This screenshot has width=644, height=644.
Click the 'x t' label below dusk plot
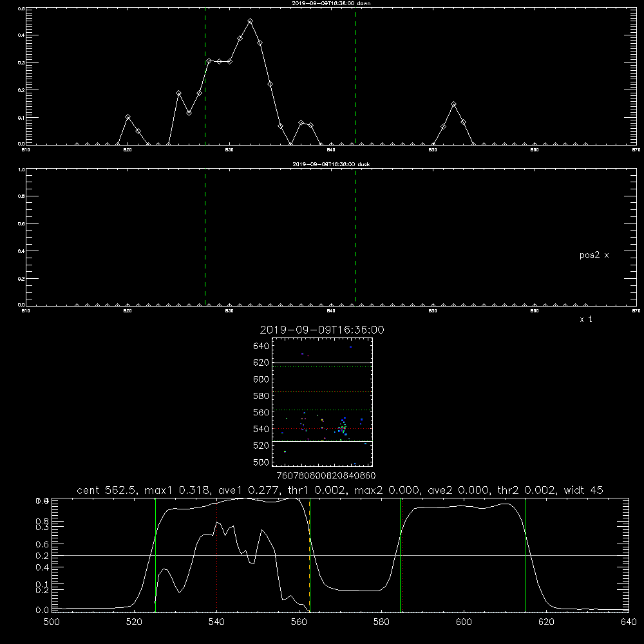585,319
